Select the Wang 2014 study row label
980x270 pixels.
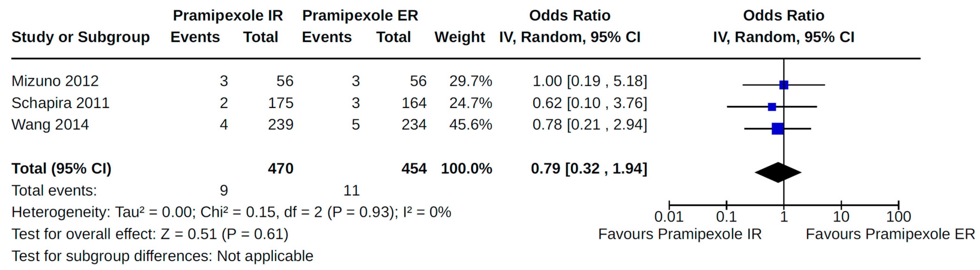pyautogui.click(x=50, y=125)
